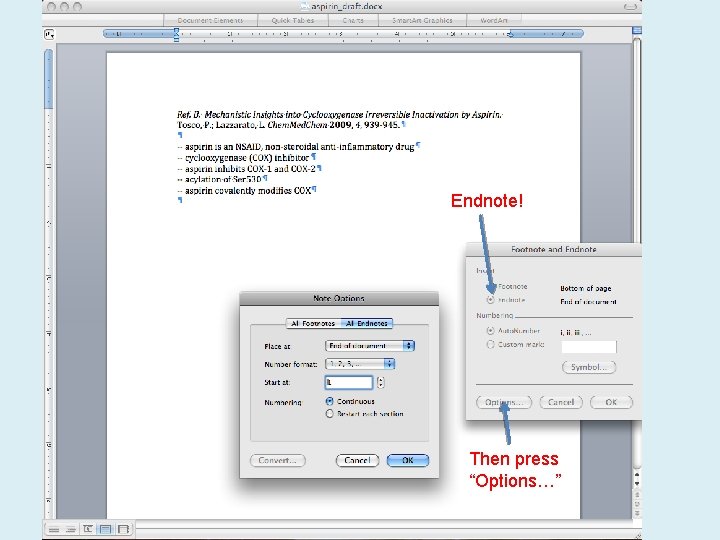The image size is (720, 540).
Task: Click Options... in Footnote and Endnote dialog
Action: tap(504, 402)
